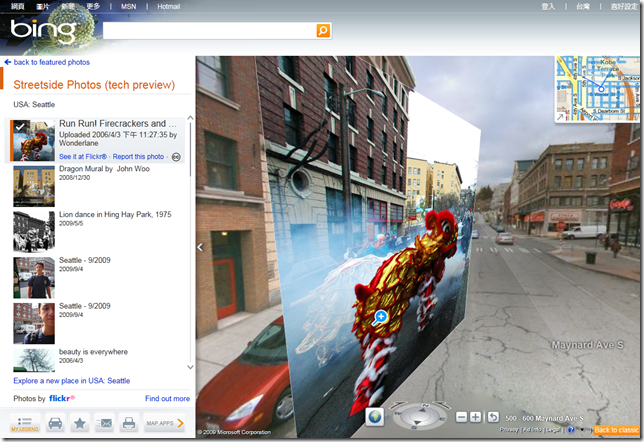Click the back arrow beside featured photos
Viewport: 644px width, 442px height.
point(7,62)
